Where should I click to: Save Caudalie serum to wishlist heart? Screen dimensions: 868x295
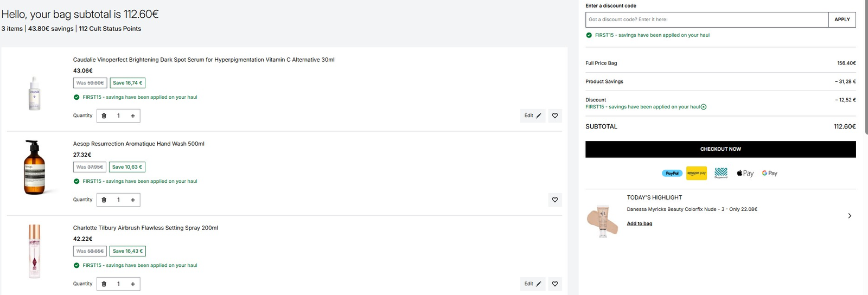coord(555,116)
